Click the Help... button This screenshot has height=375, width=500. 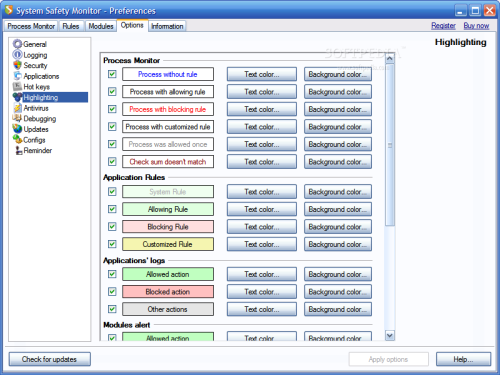pyautogui.click(x=463, y=359)
